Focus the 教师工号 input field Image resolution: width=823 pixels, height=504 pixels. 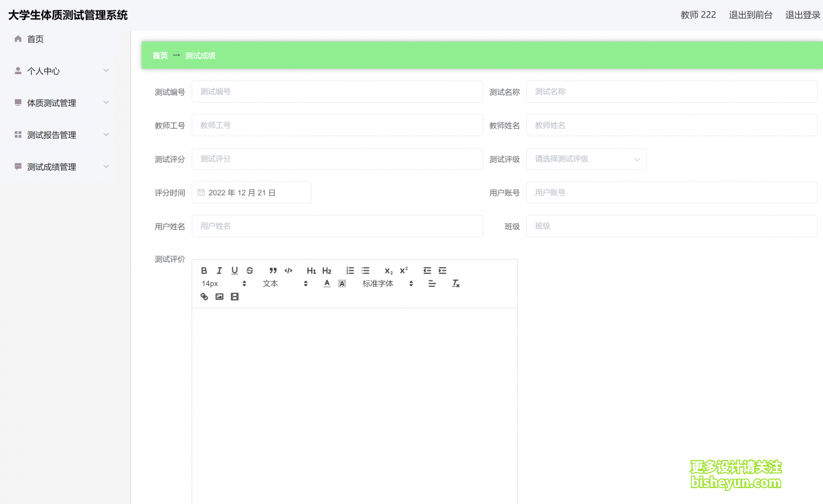click(337, 125)
